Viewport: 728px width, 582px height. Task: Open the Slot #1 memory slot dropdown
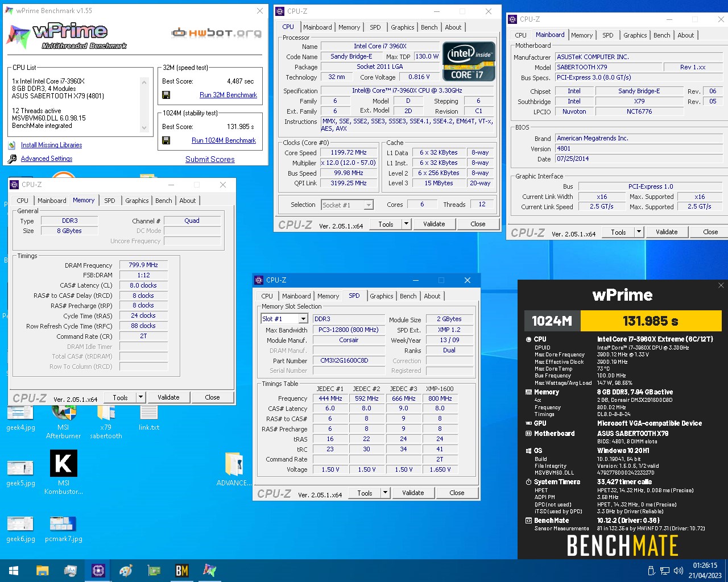tap(303, 319)
